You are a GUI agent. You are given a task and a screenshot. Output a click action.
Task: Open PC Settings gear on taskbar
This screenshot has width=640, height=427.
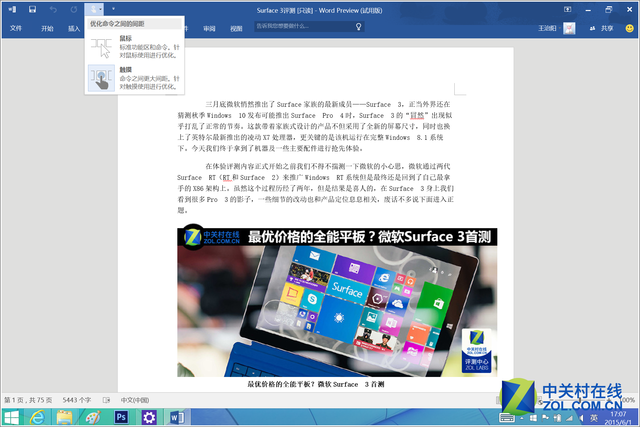tap(149, 417)
